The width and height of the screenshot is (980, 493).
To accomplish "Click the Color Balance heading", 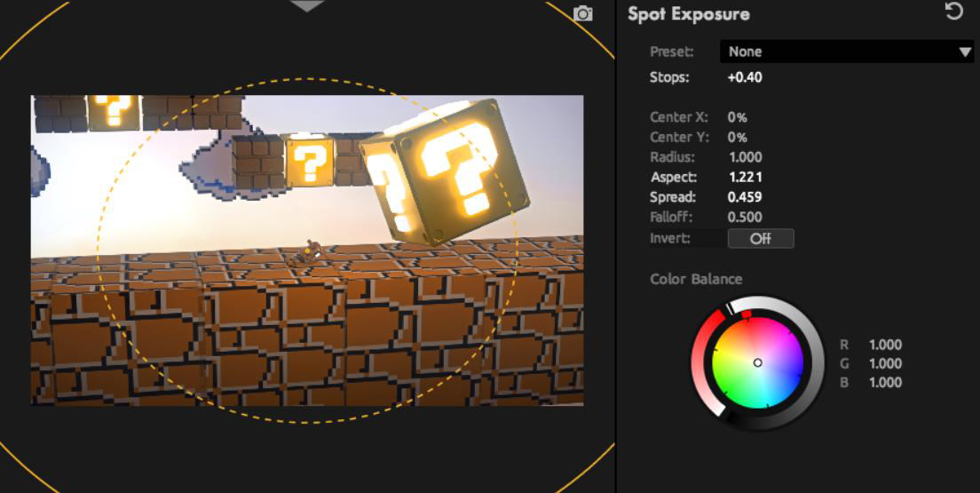I will (696, 279).
